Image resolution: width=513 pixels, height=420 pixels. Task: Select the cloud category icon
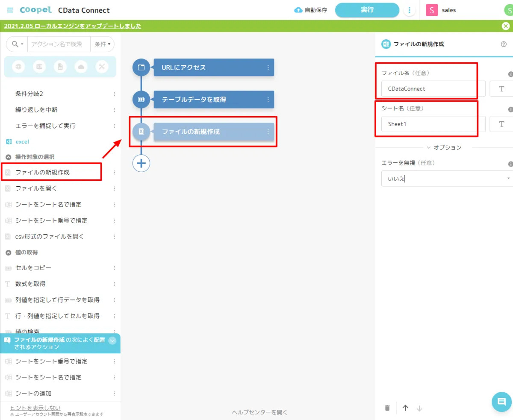coord(81,67)
